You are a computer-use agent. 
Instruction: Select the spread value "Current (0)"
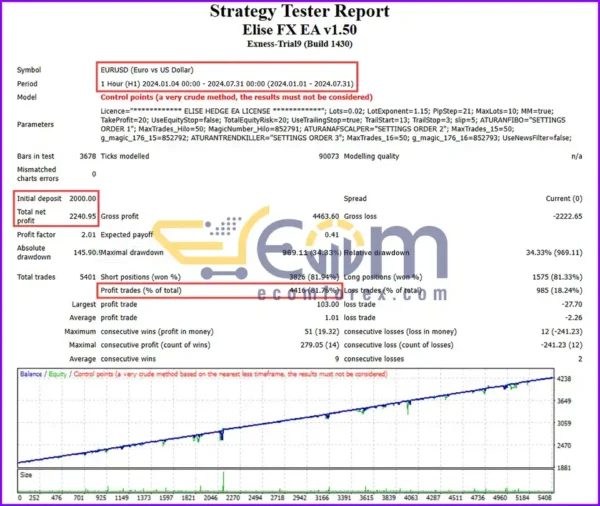click(564, 199)
